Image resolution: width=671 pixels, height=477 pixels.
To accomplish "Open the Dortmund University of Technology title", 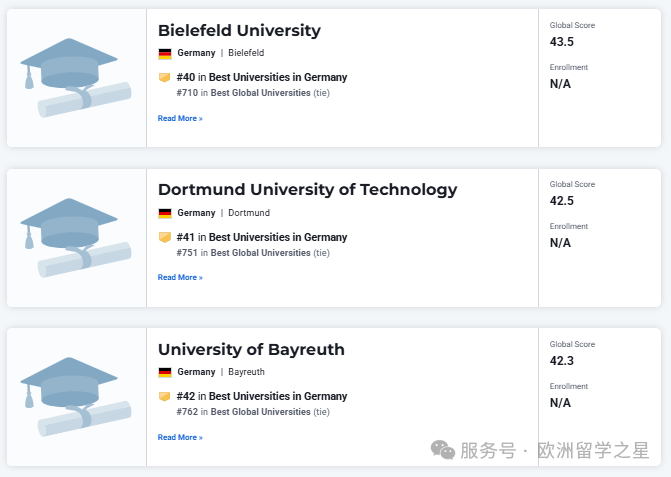I will pyautogui.click(x=307, y=190).
